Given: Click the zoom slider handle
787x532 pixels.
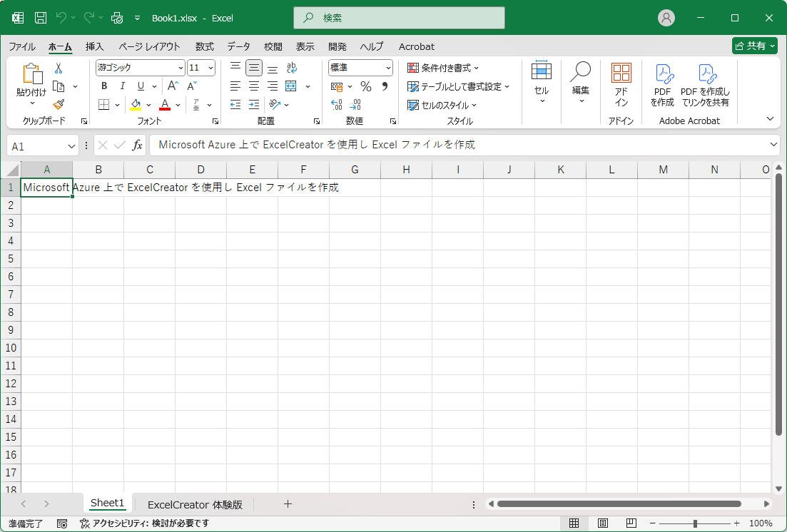Looking at the screenshot, I should coord(695,523).
